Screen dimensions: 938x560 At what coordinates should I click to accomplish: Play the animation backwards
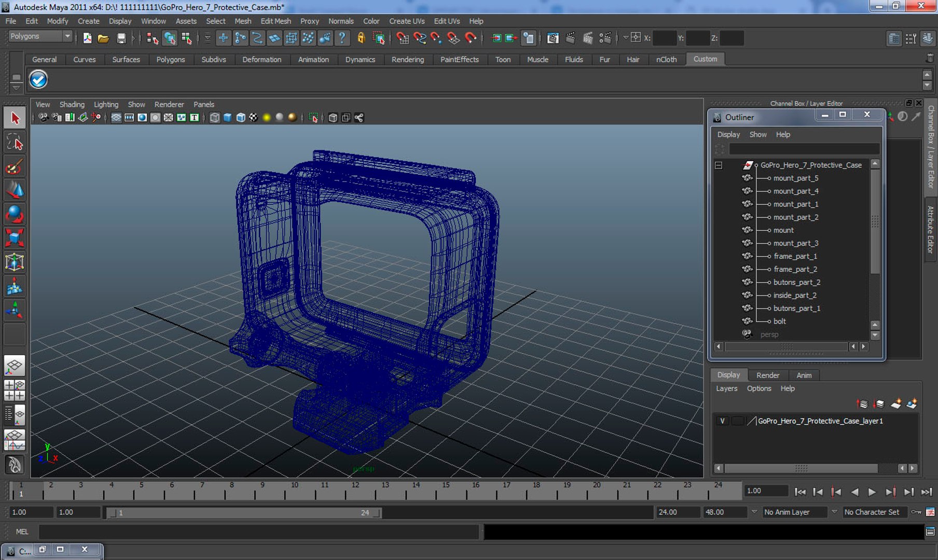(x=854, y=492)
